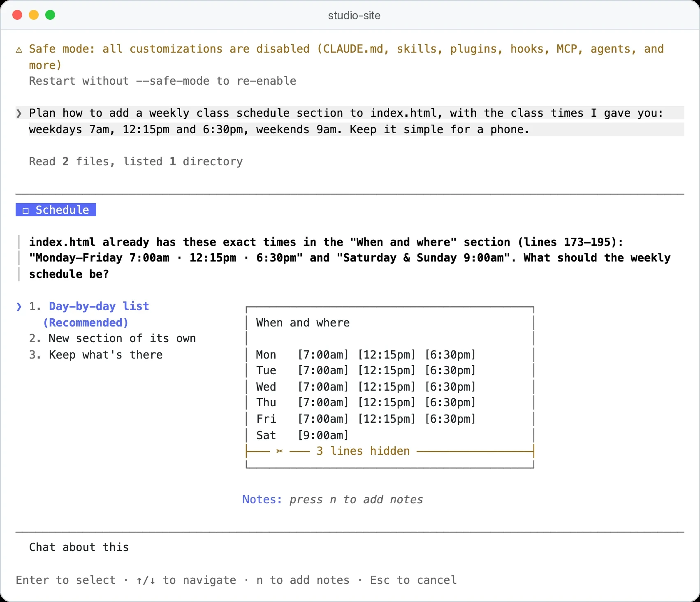700x602 pixels.
Task: Click the 'When and where' preview heading
Action: coord(303,323)
